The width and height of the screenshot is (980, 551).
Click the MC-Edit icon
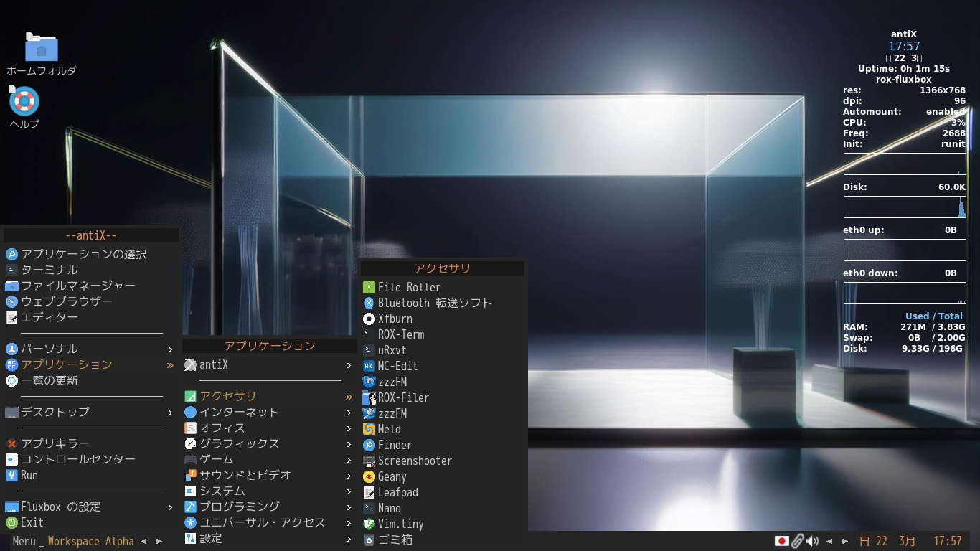[x=369, y=366]
